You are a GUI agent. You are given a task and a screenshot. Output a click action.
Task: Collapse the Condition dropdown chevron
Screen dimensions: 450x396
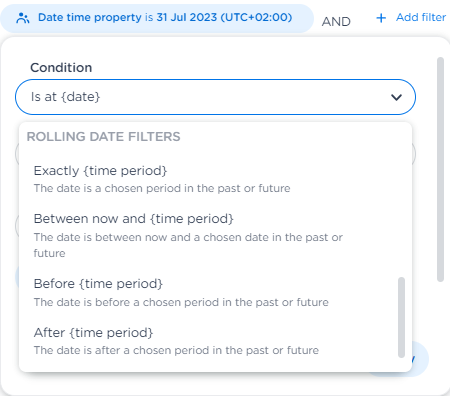396,97
